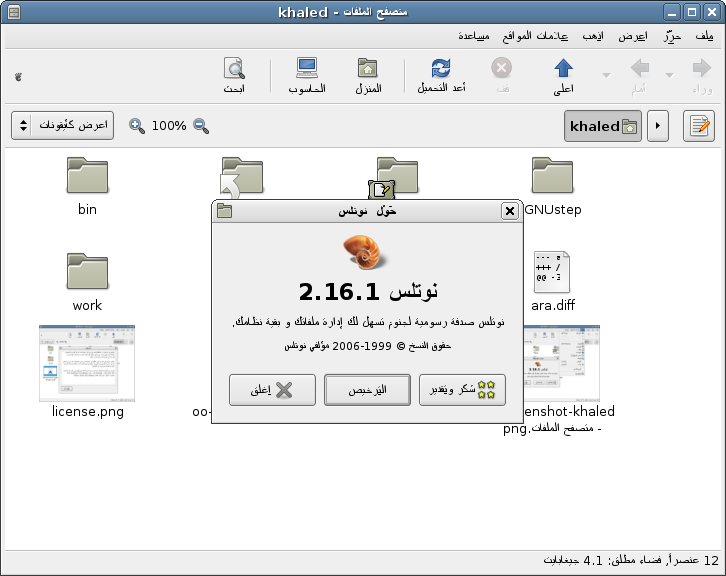This screenshot has width=726, height=576.
Task: Expand the Back (وراء) history dropdown arrow
Action: tap(669, 75)
